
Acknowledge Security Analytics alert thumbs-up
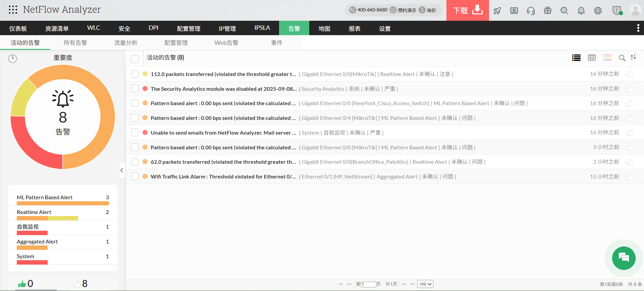click(x=629, y=89)
